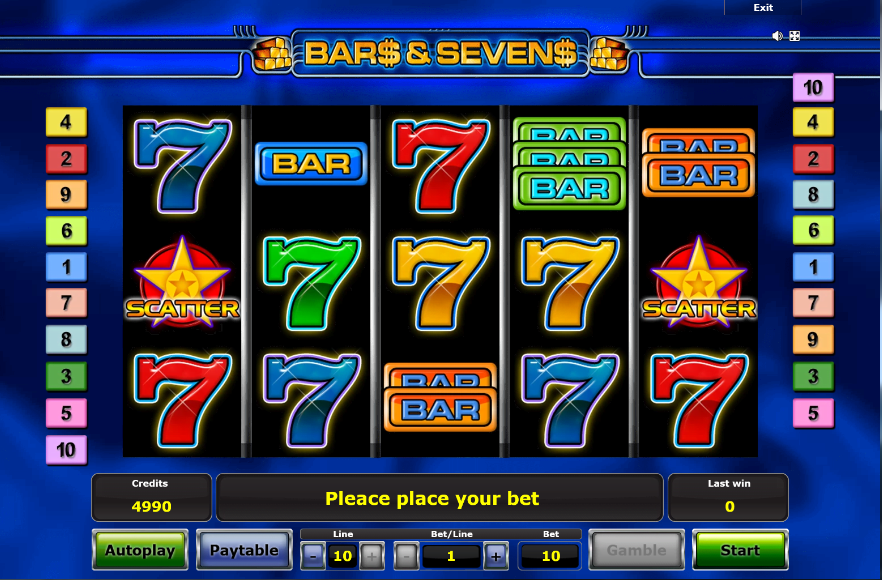Start the spin with Start button
Screen dimensions: 882x580
pos(740,550)
